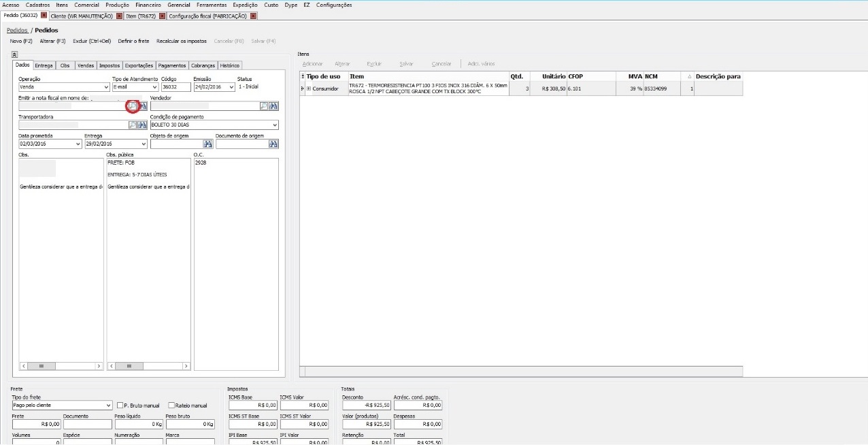Close the Cliente (WR MANUTENÇÃO) tab
Image resolution: width=868 pixels, height=445 pixels.
click(x=120, y=16)
